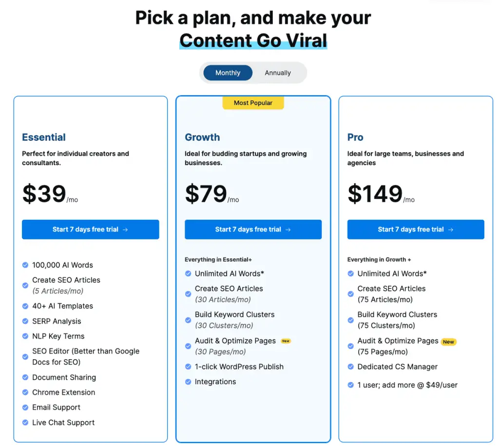Click checkmark beside 1 user; add more
This screenshot has height=448, width=499.
351,385
